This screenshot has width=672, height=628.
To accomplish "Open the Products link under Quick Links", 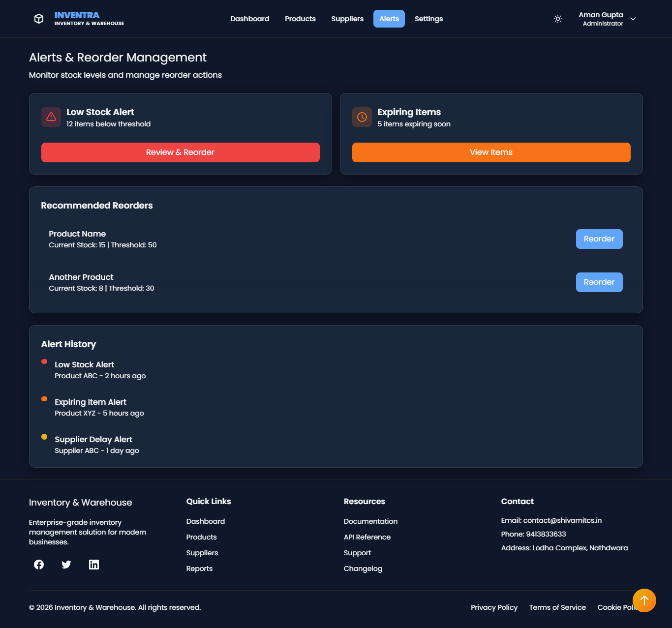I will pos(202,537).
